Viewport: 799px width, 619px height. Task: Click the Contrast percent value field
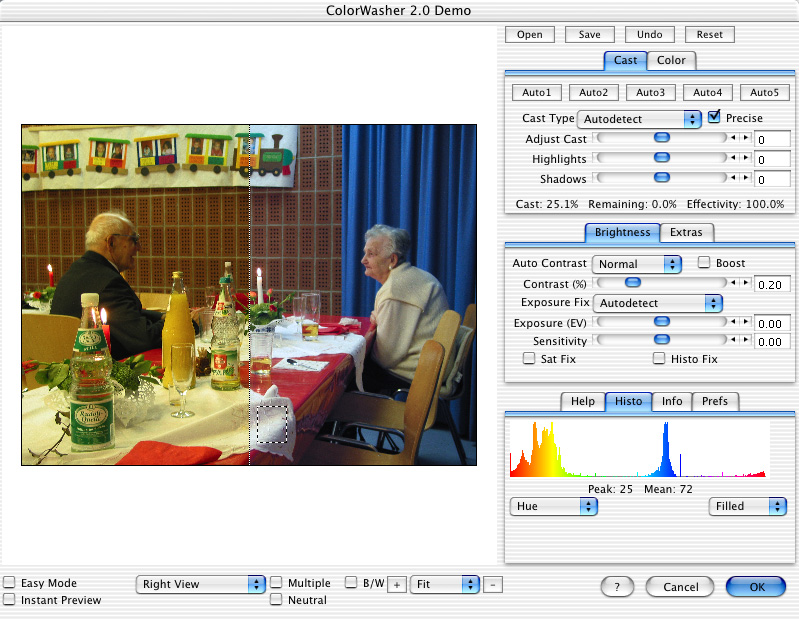772,284
